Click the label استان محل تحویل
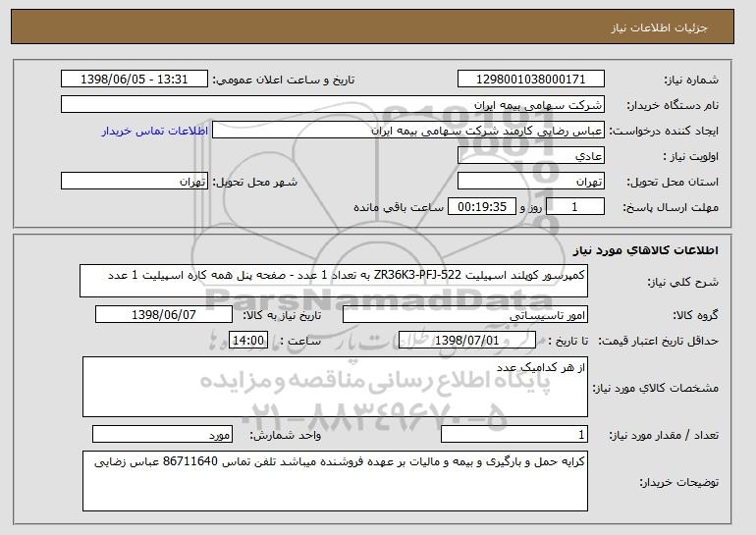The height and width of the screenshot is (535, 756). pyautogui.click(x=673, y=183)
